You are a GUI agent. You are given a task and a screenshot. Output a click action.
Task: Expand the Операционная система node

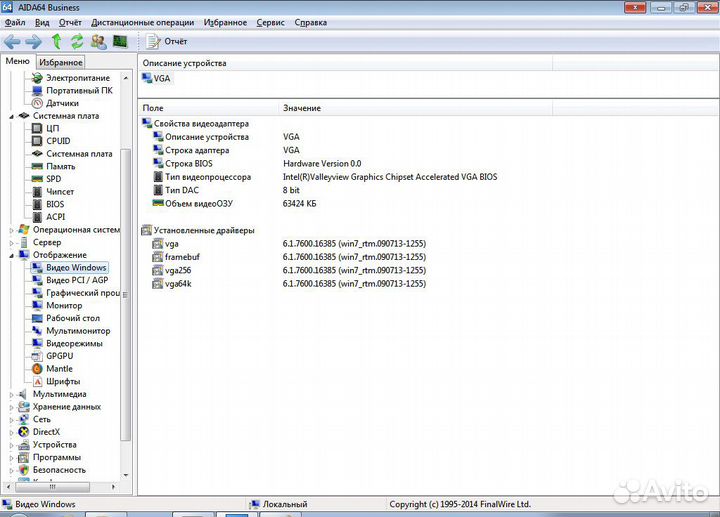[x=11, y=230]
